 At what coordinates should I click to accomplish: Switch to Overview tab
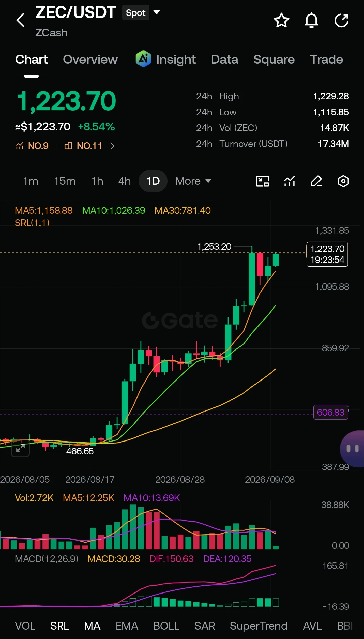click(90, 59)
